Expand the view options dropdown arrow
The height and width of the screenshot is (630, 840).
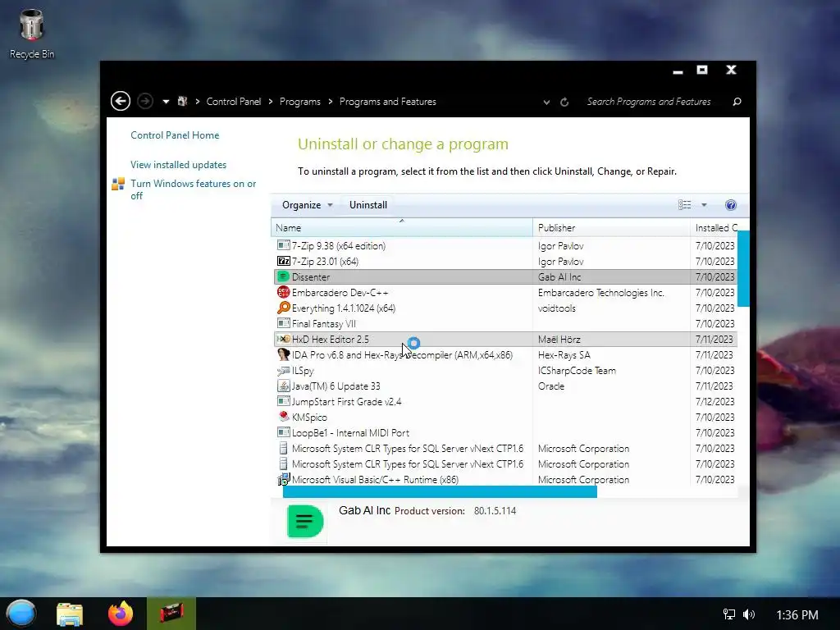click(x=704, y=205)
